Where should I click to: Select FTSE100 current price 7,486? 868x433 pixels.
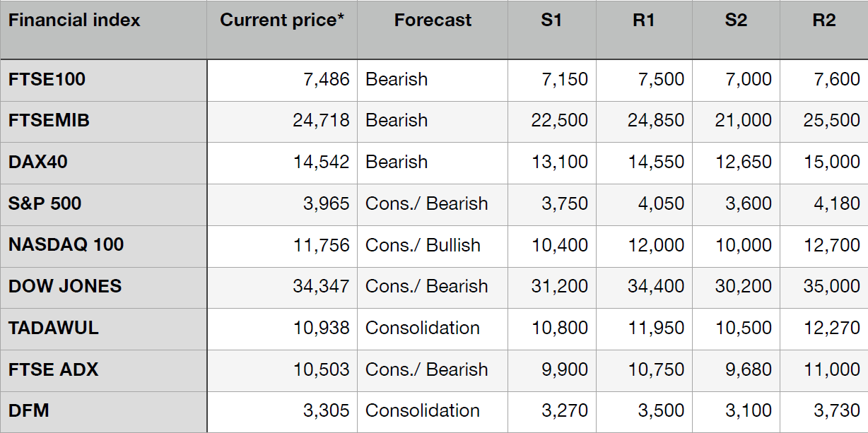[326, 79]
